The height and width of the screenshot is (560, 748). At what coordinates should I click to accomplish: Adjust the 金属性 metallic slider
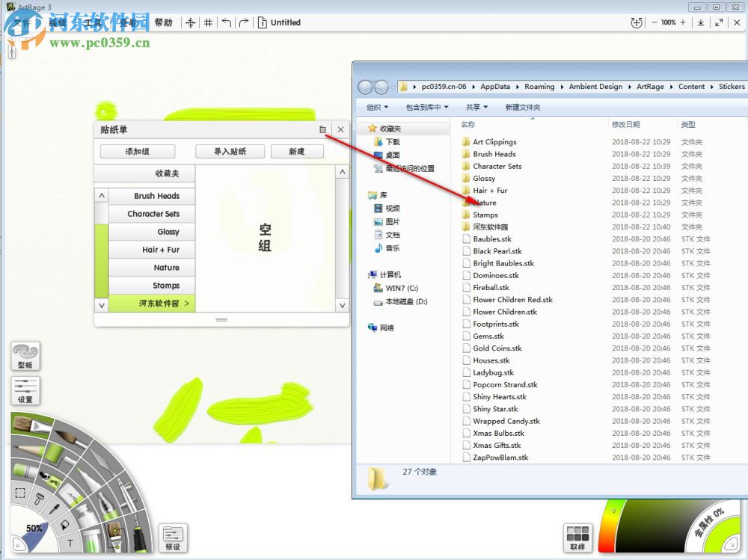coord(709,523)
